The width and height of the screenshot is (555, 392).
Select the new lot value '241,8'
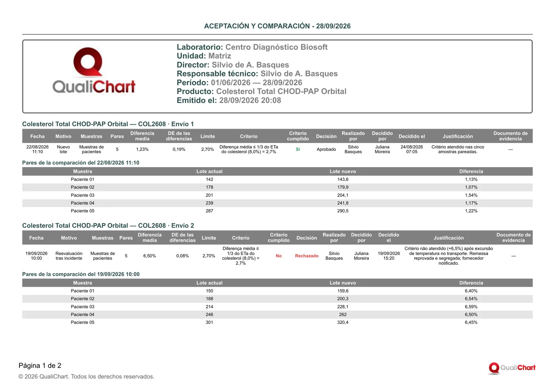click(343, 203)
